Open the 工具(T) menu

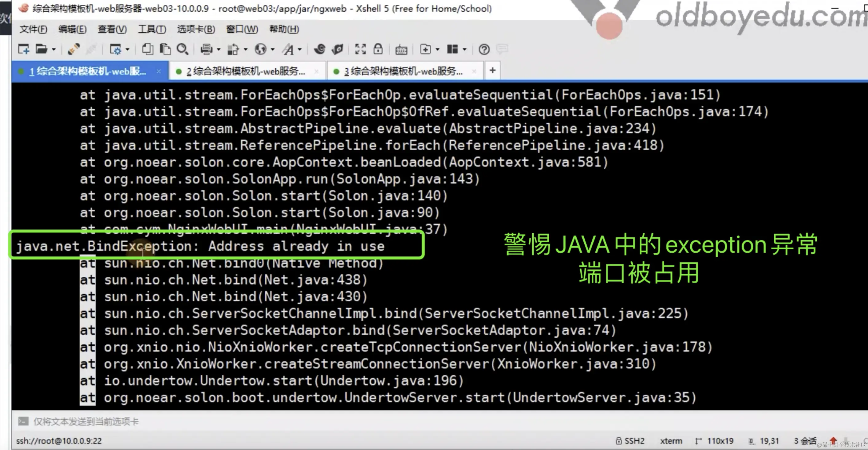pos(152,29)
